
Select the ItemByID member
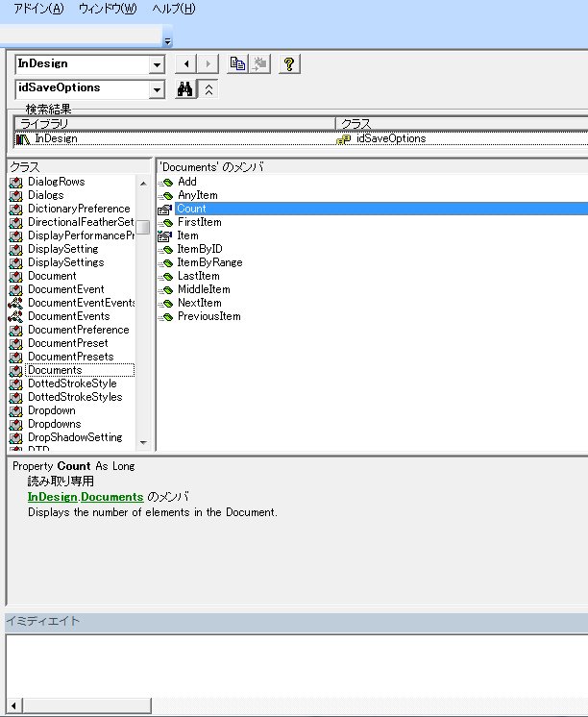point(200,249)
